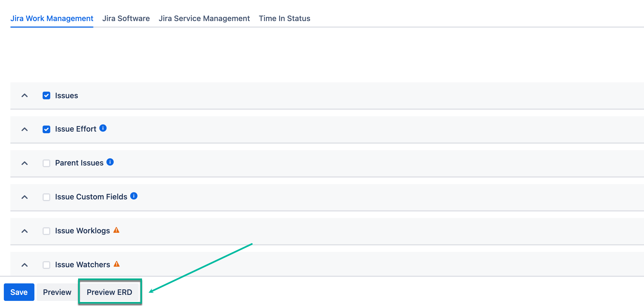This screenshot has height=308, width=644.
Task: Click info icon beside Parent Issues
Action: (110, 162)
